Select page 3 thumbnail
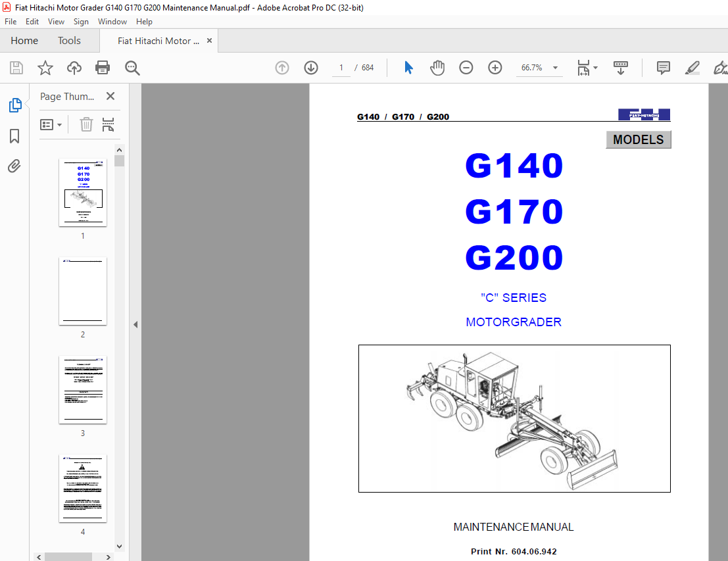Screen dimensions: 728x561 point(83,389)
